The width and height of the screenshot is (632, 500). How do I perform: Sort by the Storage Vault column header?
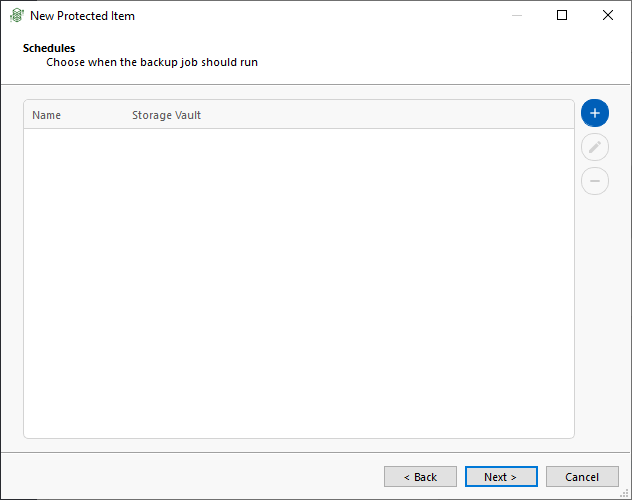(166, 115)
